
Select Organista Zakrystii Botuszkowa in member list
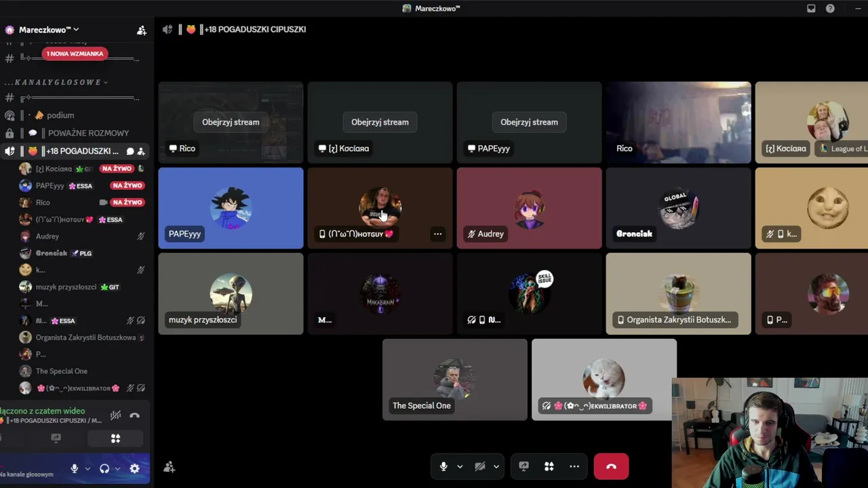(85, 338)
